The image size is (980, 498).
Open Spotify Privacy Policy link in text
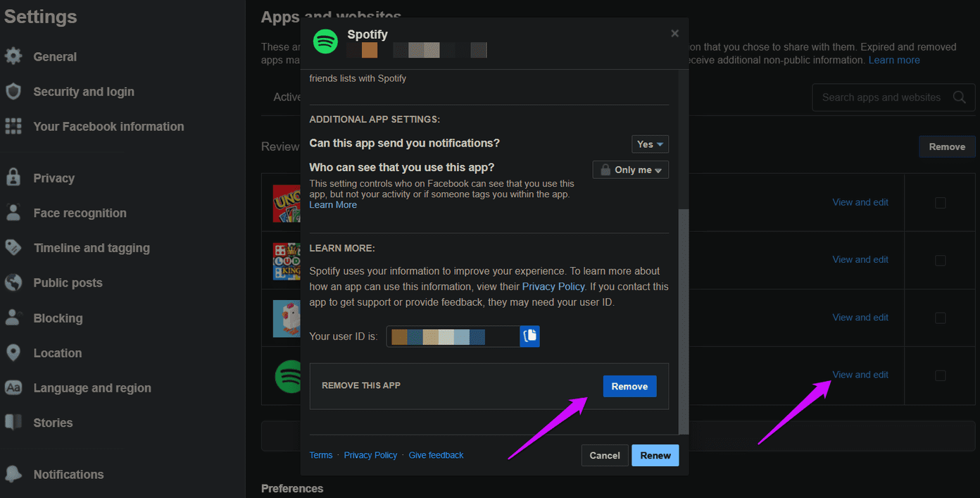click(553, 287)
